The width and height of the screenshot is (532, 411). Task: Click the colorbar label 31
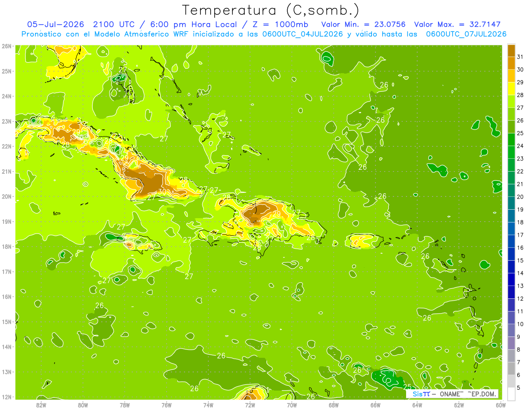520,56
